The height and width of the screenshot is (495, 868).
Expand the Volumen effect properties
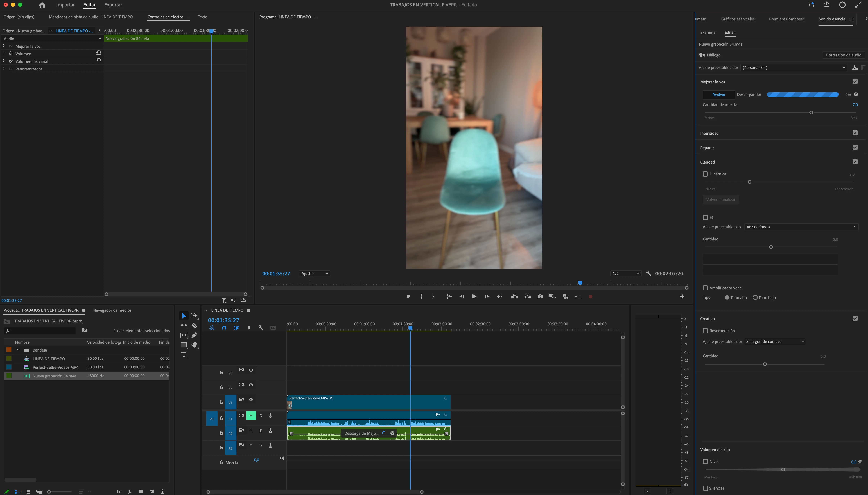pos(4,54)
